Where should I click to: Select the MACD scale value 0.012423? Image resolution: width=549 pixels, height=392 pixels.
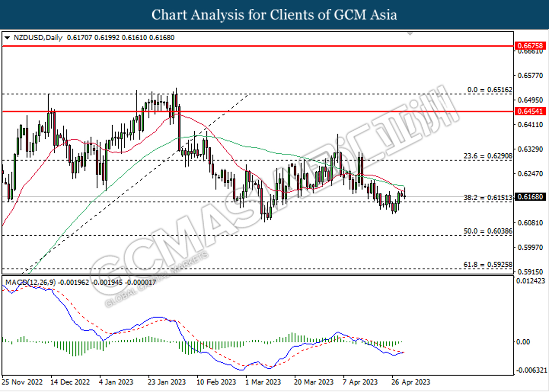tap(531, 281)
